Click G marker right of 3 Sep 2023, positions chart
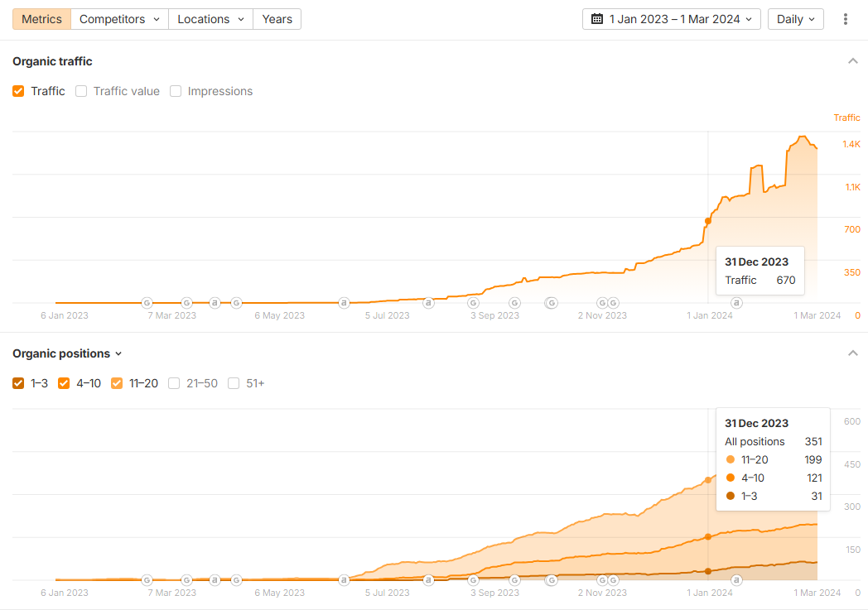 click(515, 580)
